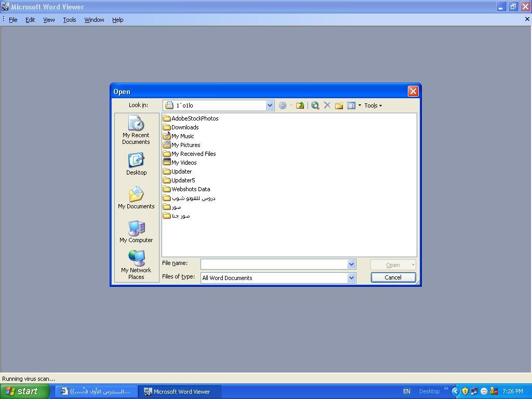This screenshot has height=399, width=532.
Task: Open the File menu
Action: click(13, 20)
